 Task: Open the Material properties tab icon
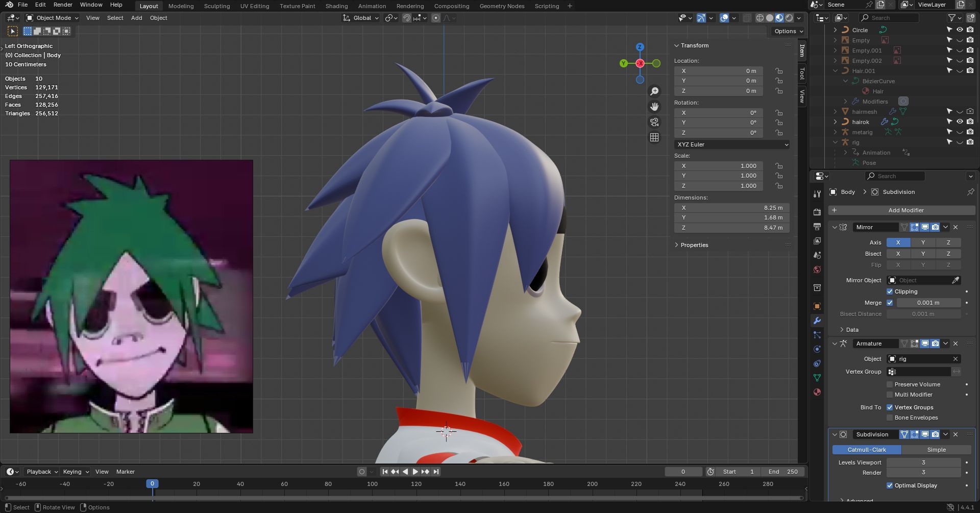[x=817, y=392]
